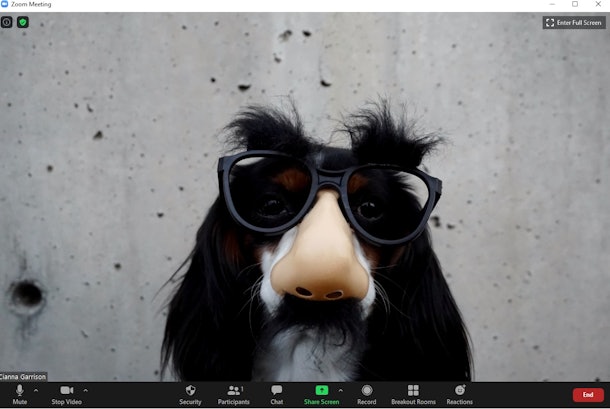Expand share options arrow beside Share Screen

point(340,390)
